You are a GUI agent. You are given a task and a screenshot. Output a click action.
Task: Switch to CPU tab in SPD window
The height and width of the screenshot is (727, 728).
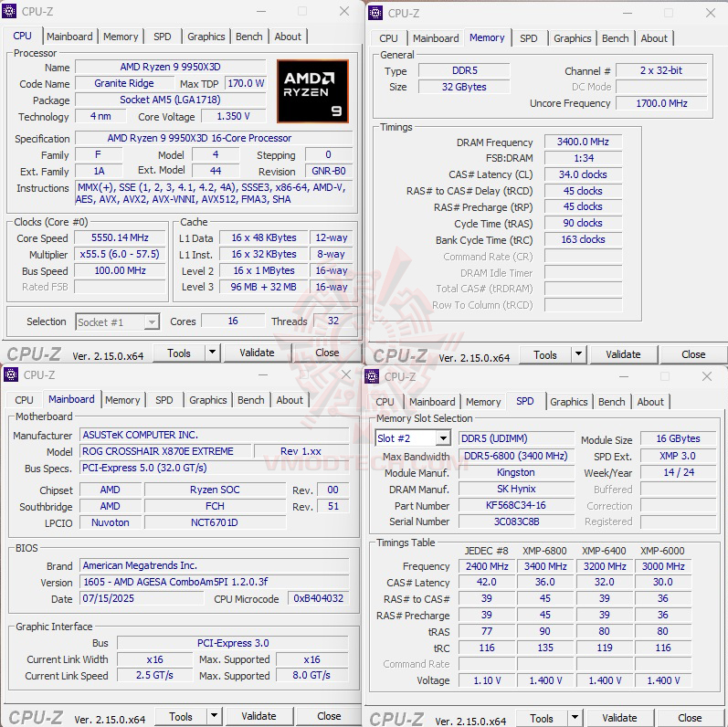click(385, 402)
